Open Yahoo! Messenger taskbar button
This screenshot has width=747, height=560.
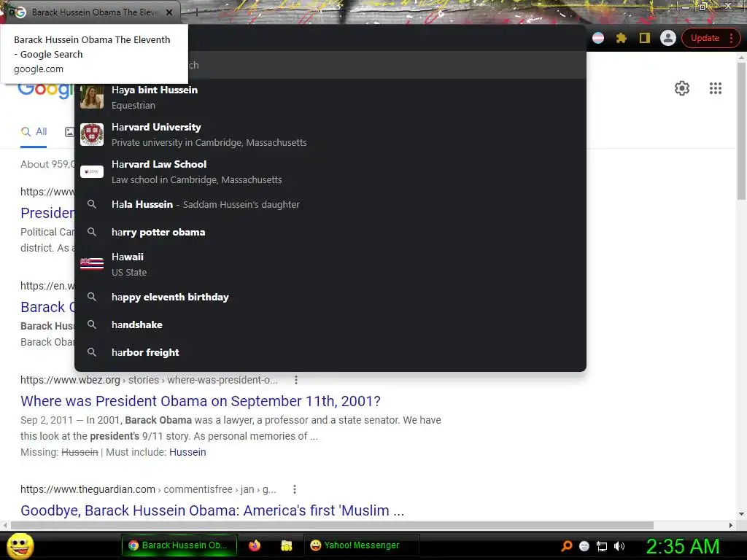coord(361,545)
